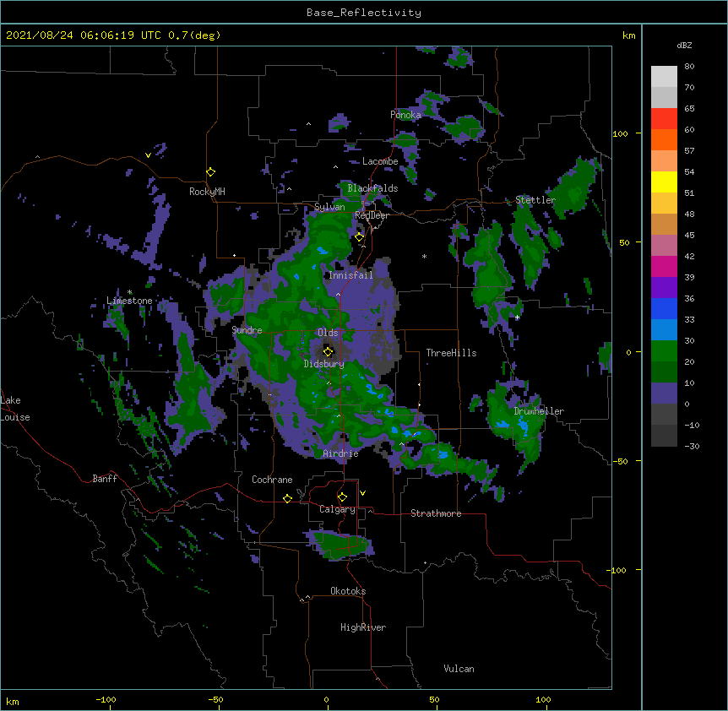Click the -50 tick on the right axis
Image resolution: width=728 pixels, height=711 pixels.
(x=620, y=461)
